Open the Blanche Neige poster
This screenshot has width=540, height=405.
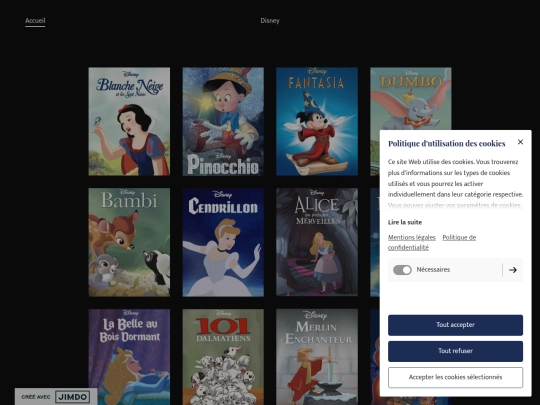[129, 122]
